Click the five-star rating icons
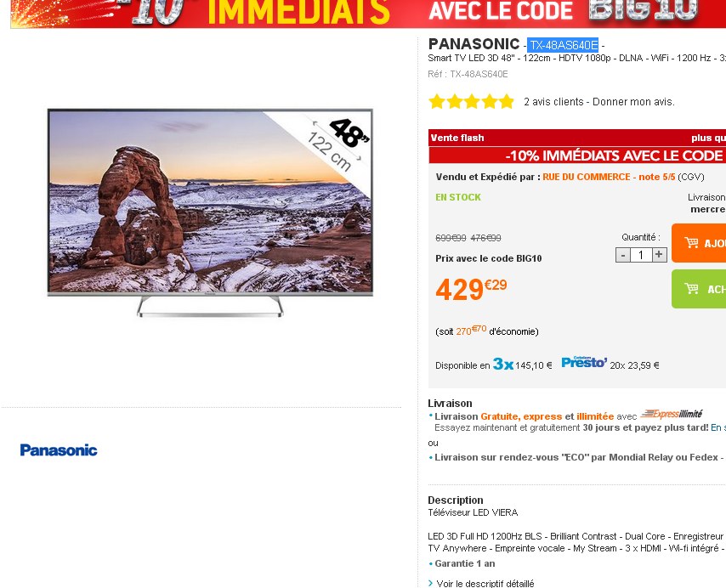 471,101
